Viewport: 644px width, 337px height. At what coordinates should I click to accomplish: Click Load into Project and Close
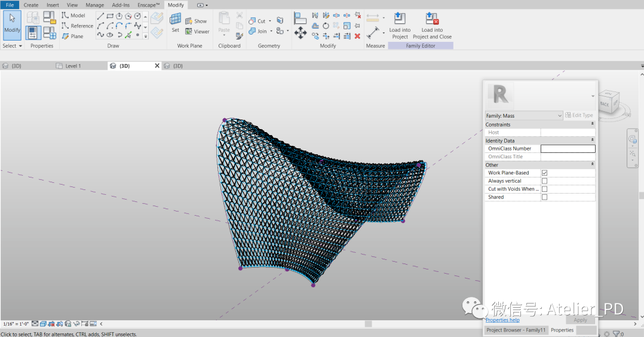[432, 26]
